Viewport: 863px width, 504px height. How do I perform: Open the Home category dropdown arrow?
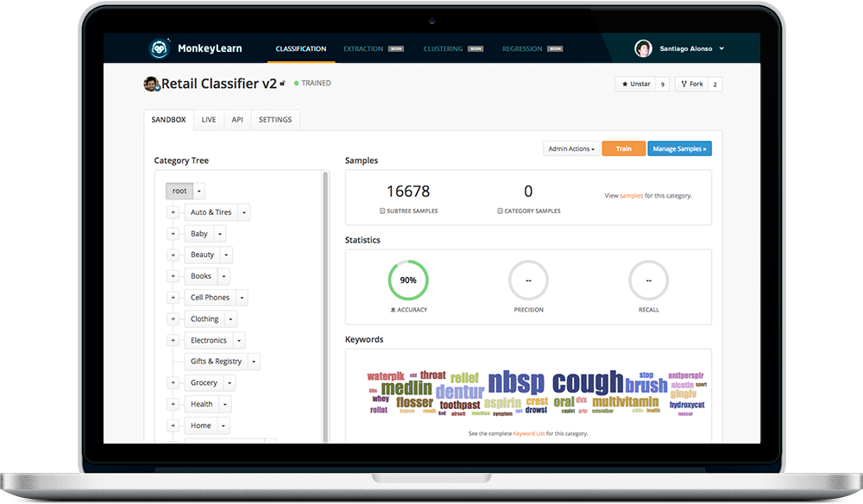[x=224, y=425]
